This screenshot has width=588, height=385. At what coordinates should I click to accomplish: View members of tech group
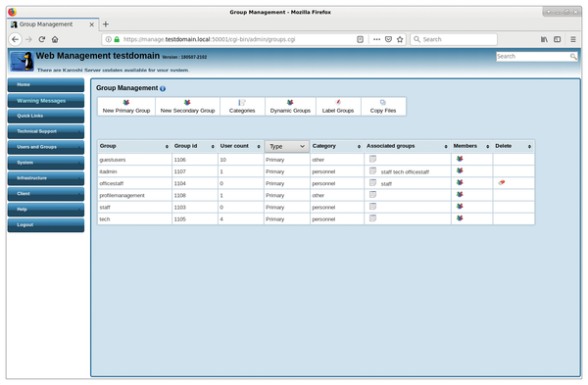[x=460, y=218]
